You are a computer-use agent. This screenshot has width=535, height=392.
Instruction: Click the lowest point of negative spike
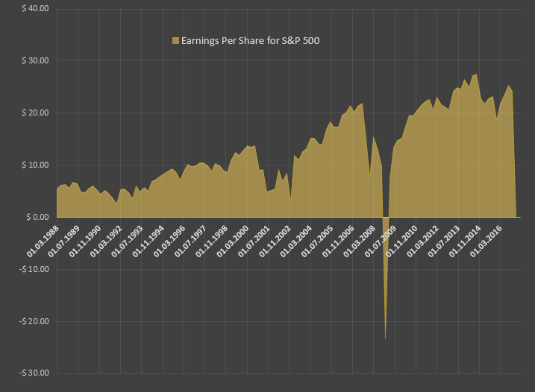tap(386, 338)
